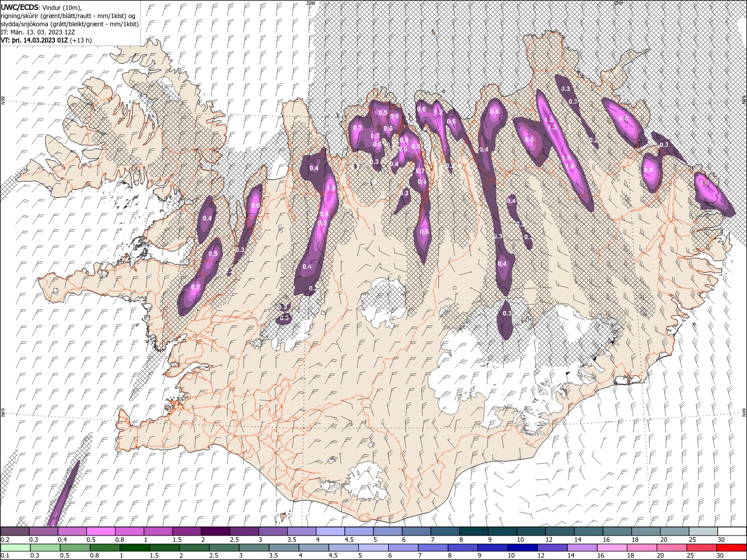Select the rain scale swatch starting at 0.3
Viewport: 747px width, 560px height.
click(46, 548)
